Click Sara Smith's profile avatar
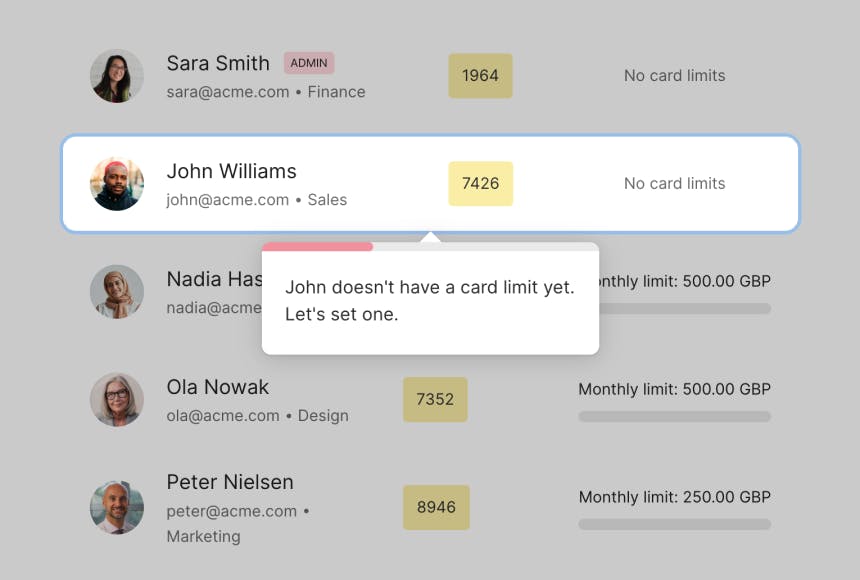860x580 pixels. click(117, 76)
